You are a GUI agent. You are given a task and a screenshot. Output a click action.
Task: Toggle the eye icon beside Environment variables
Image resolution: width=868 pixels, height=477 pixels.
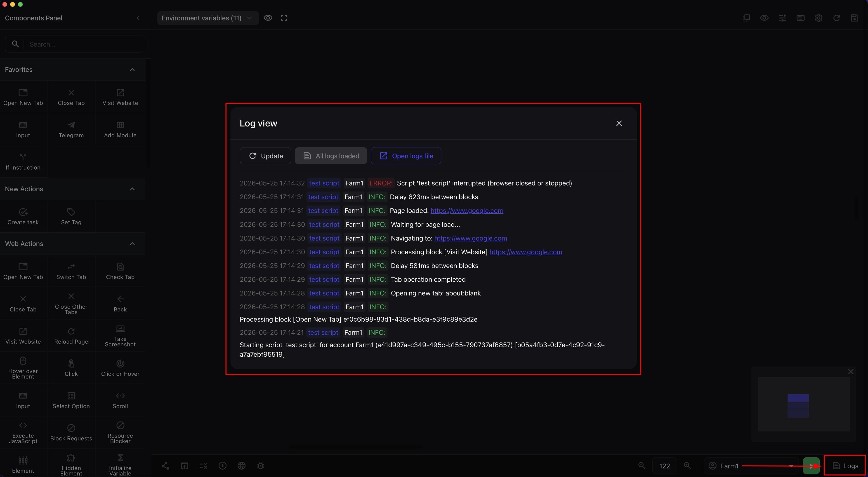click(x=268, y=18)
